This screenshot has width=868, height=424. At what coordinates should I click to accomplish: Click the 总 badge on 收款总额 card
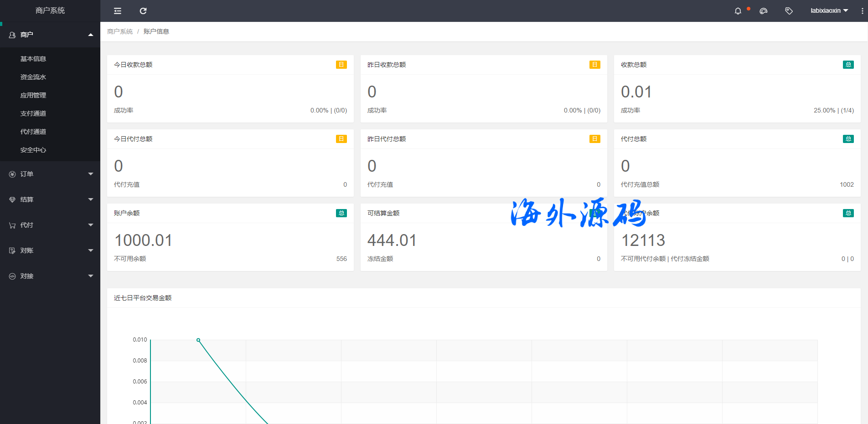pyautogui.click(x=848, y=65)
